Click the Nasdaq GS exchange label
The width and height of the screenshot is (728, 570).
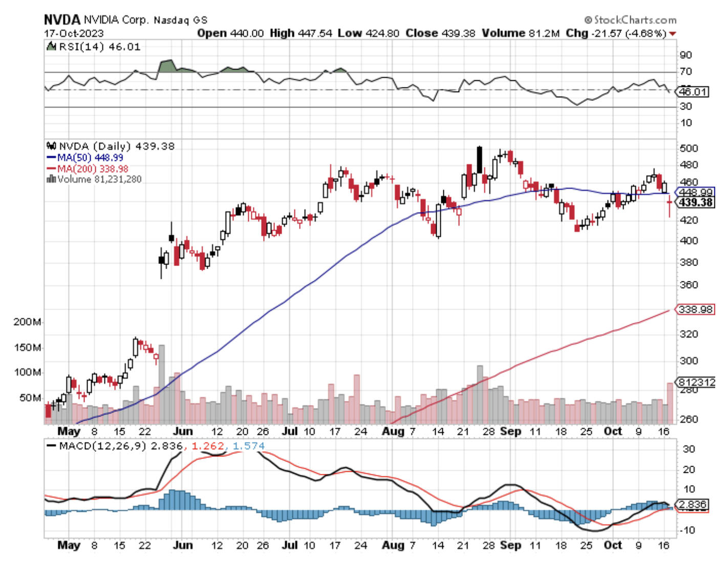[x=181, y=20]
